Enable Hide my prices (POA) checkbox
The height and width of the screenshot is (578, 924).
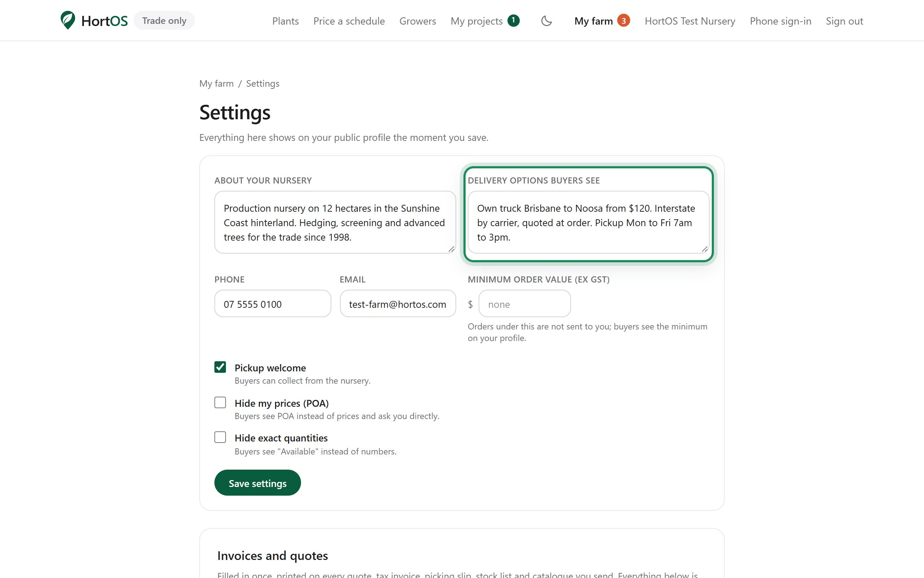[220, 402]
